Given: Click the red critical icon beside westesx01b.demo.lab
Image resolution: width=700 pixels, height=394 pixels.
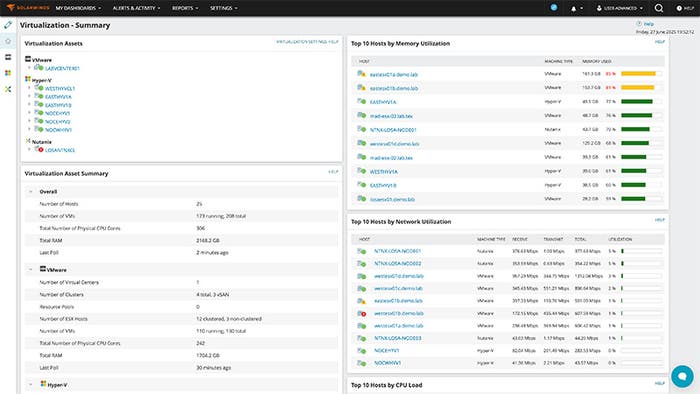Looking at the screenshot, I should 362,313.
